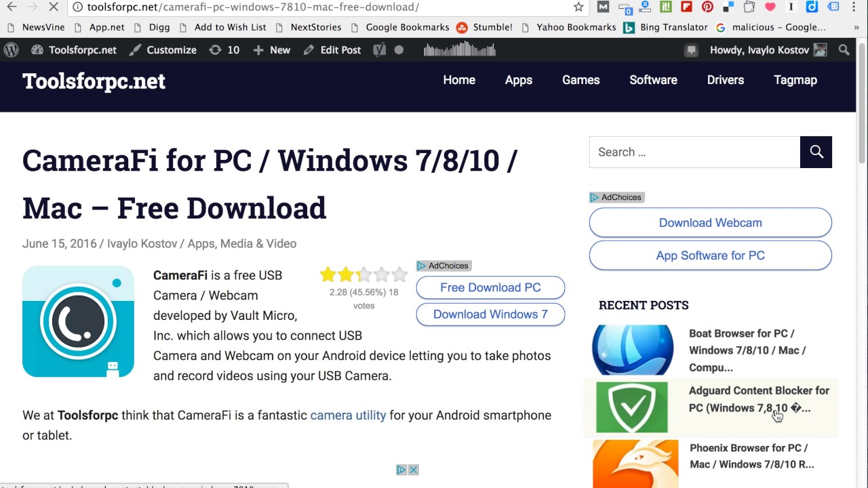Open the Stumble! bookmark
This screenshot has height=488, width=868.
coord(484,28)
